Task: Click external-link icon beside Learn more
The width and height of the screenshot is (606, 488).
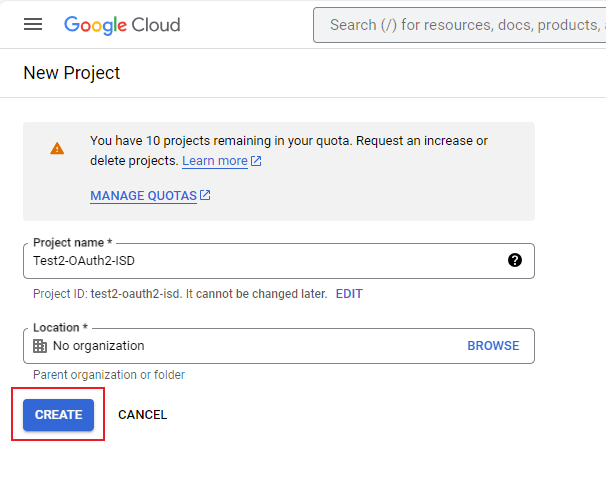Action: [x=256, y=161]
